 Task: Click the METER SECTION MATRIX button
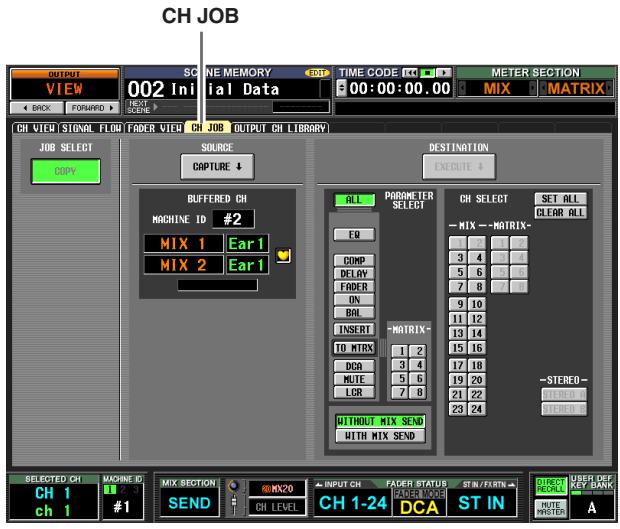[575, 88]
